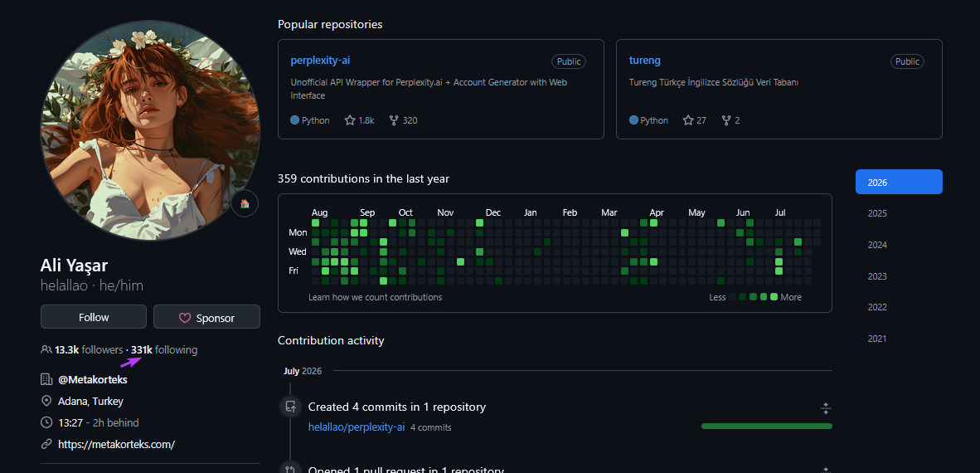980x473 pixels.
Task: Open Learn how we count contributions
Action: click(375, 297)
